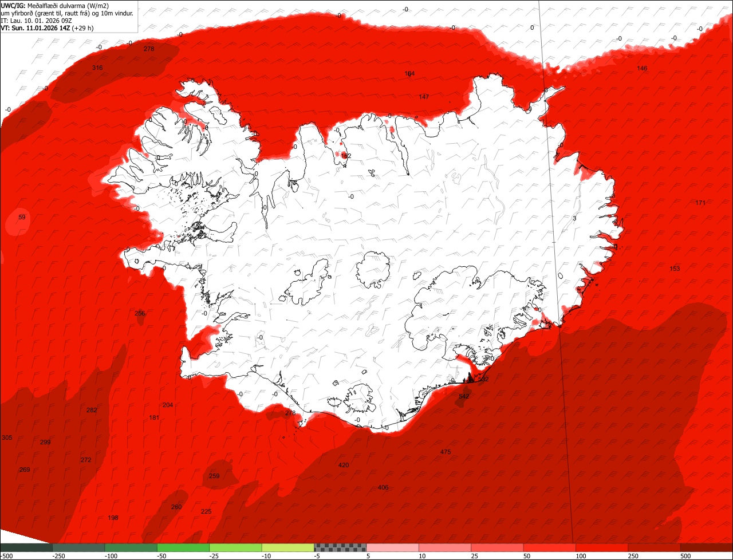This screenshot has width=733, height=560.
Task: Click the flux value 299 in the southwest
Action: pos(45,442)
